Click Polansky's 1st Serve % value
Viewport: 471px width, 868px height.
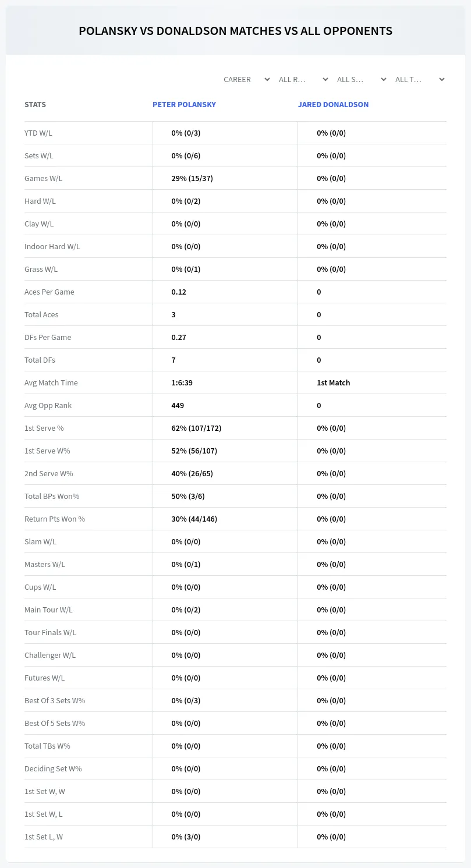(196, 428)
